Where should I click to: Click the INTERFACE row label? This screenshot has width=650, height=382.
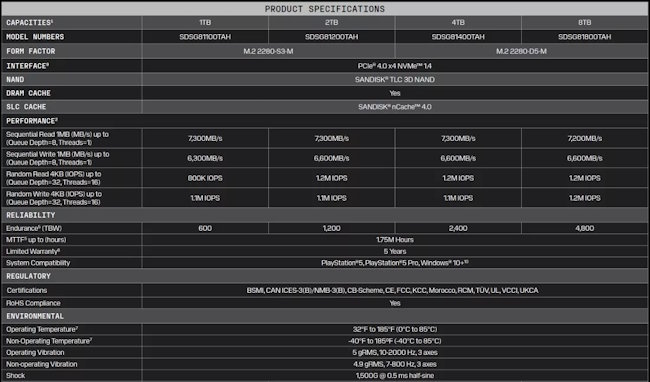point(27,66)
